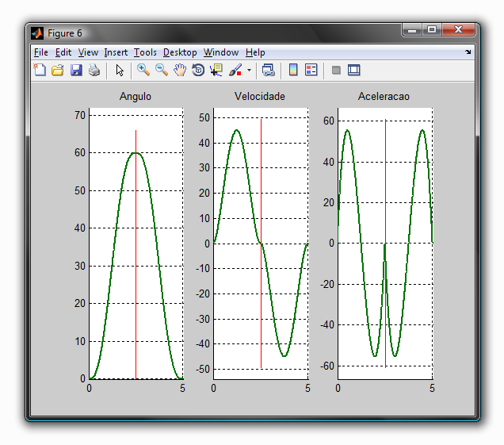Toggle the Data Cursor tool
Image resolution: width=504 pixels, height=445 pixels.
tap(216, 71)
